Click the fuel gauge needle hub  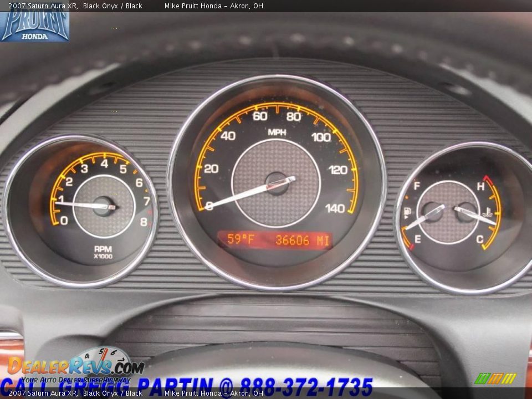coord(432,212)
